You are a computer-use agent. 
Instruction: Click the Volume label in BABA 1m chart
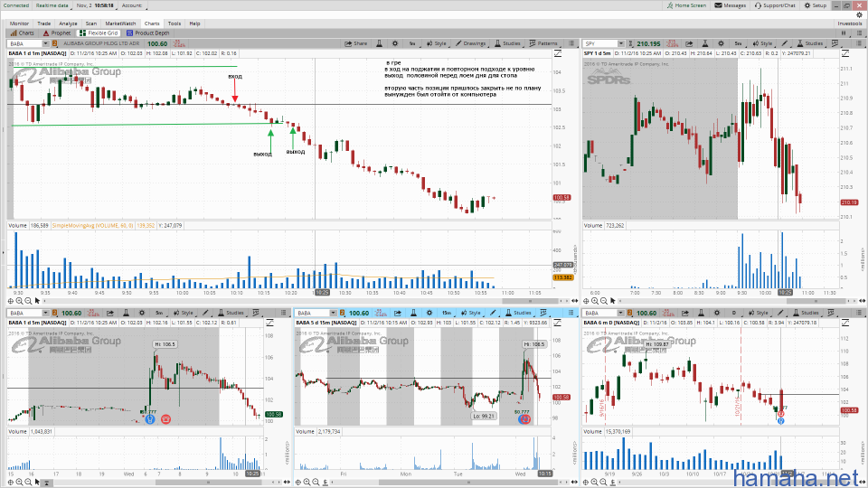pos(18,226)
